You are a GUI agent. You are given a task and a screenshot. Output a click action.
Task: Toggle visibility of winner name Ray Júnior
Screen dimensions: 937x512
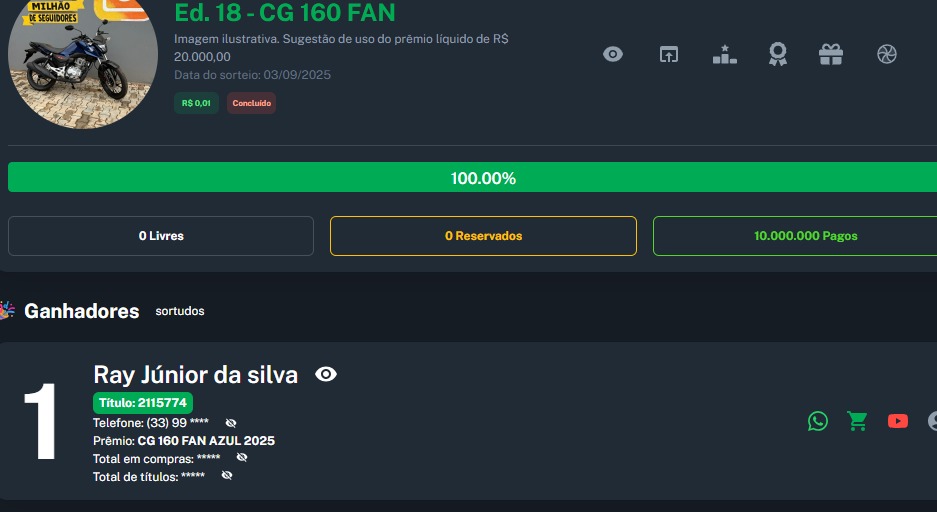326,374
